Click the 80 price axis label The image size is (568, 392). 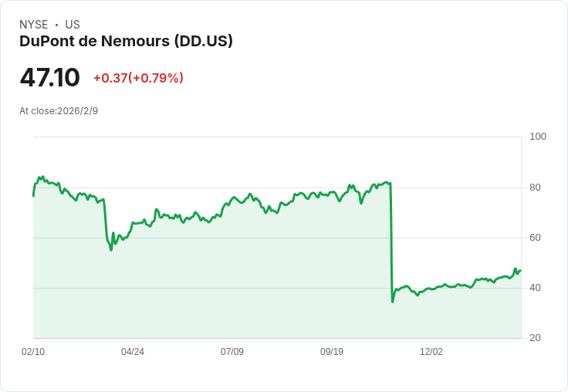(536, 188)
